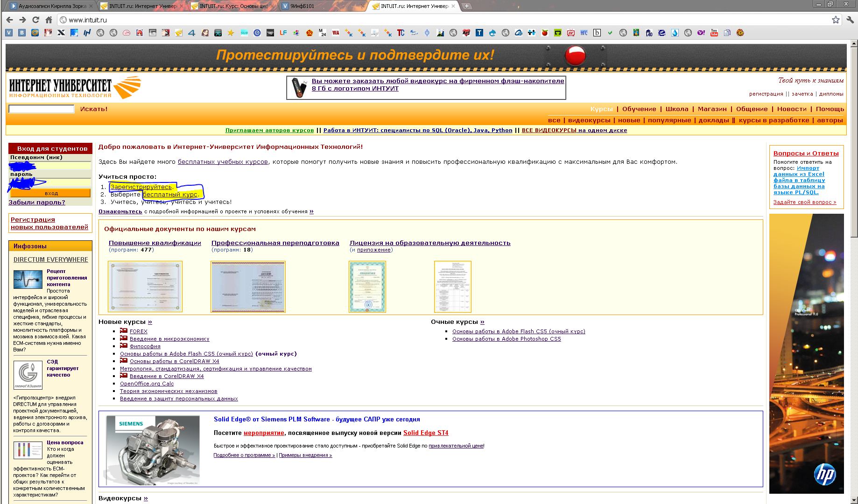
Task: Open the YouTube bookmark icon
Action: [714, 33]
